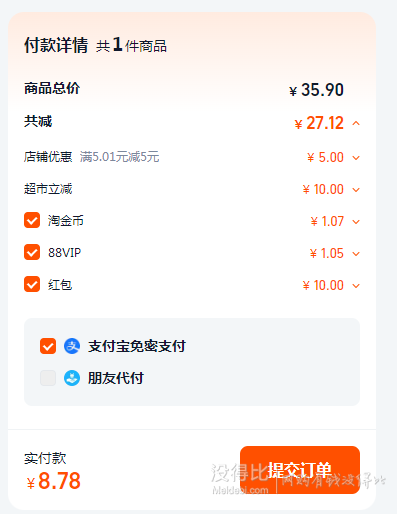397x514 pixels.
Task: Enable the 朋友代付 checkbox
Action: coord(48,378)
